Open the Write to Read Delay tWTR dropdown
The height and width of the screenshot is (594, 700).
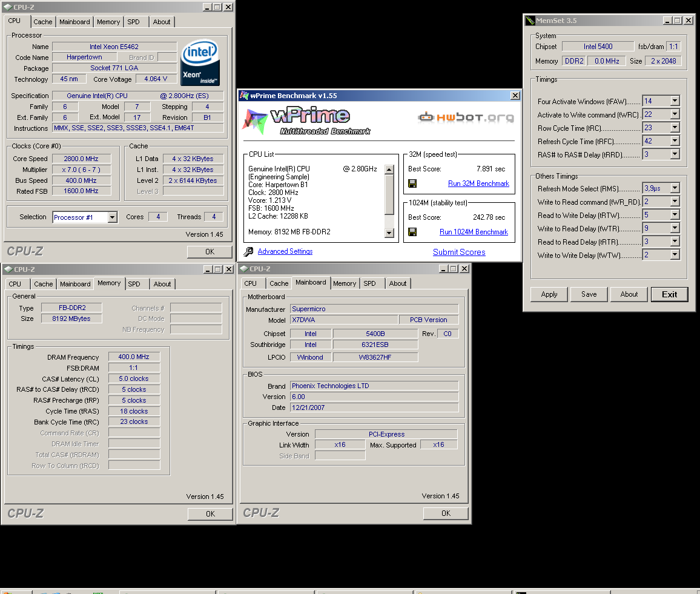point(675,228)
